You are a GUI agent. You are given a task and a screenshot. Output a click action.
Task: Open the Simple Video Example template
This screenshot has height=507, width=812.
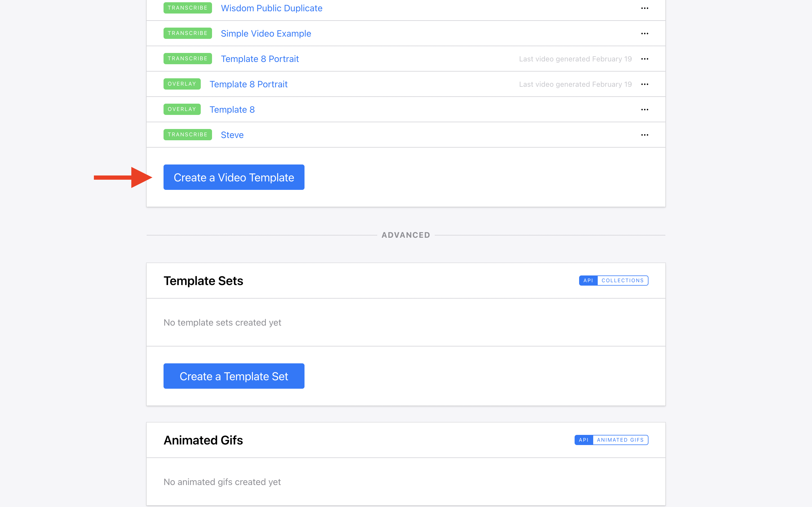tap(266, 34)
